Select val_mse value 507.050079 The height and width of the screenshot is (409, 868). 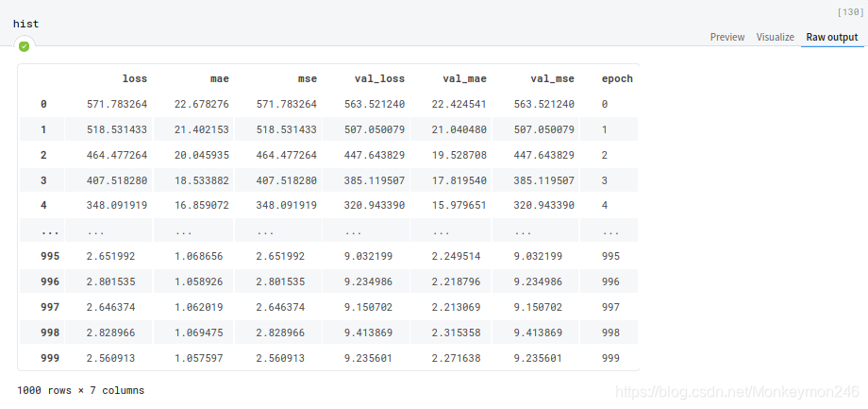pos(544,129)
